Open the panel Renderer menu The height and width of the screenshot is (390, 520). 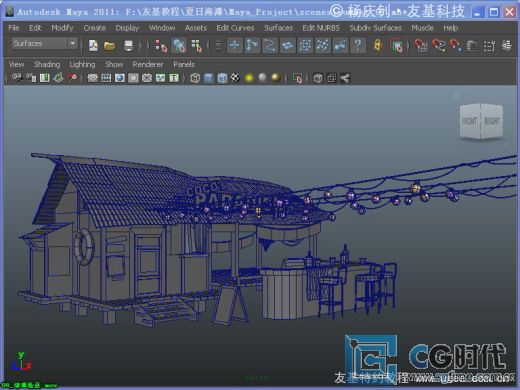[x=148, y=65]
